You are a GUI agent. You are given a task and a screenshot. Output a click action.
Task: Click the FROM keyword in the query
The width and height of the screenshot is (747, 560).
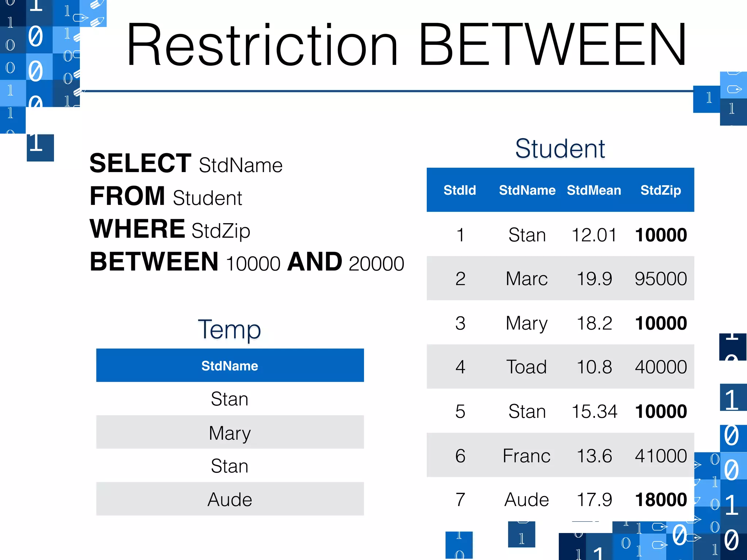coord(127,196)
